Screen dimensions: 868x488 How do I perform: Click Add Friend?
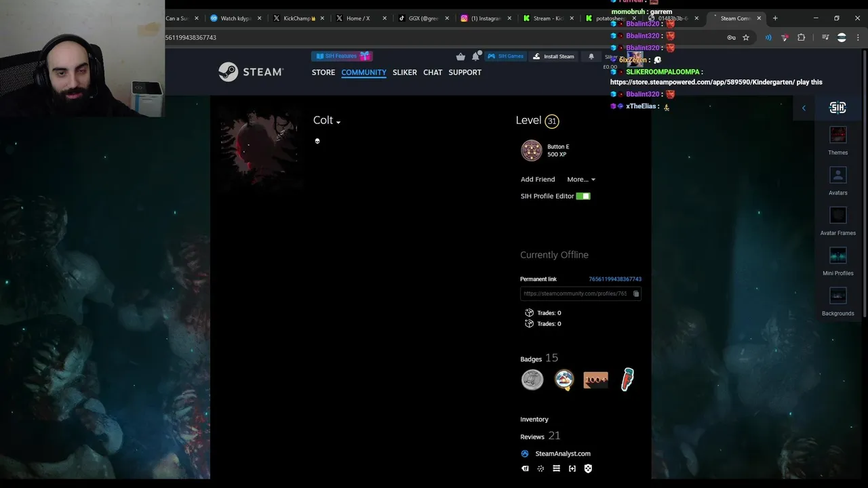click(x=538, y=180)
